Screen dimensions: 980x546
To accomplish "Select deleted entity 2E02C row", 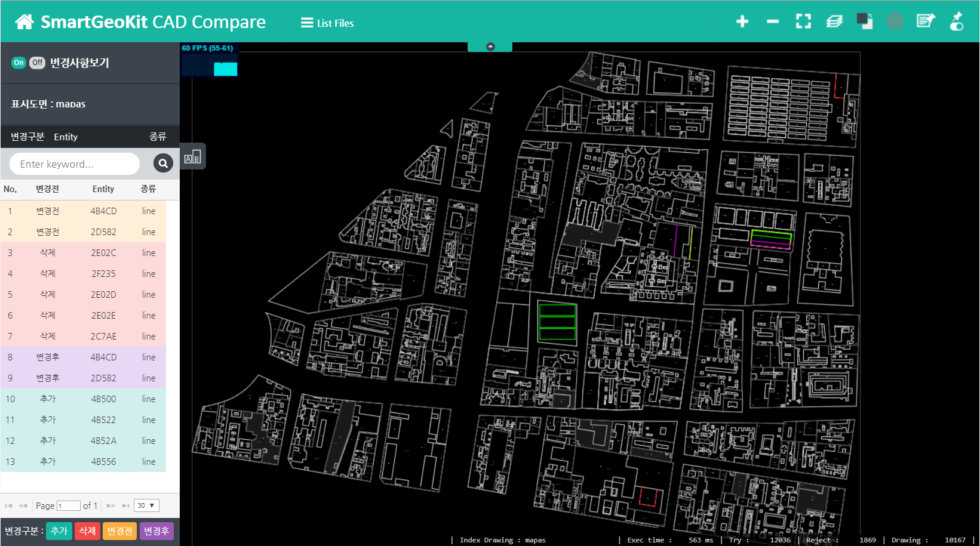I will pyautogui.click(x=83, y=252).
